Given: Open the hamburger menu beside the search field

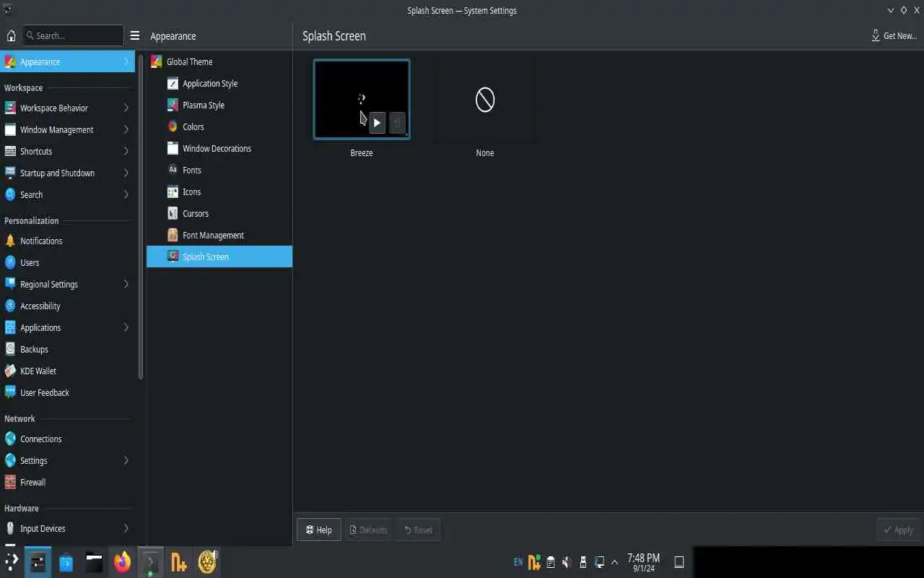Looking at the screenshot, I should click(x=135, y=35).
